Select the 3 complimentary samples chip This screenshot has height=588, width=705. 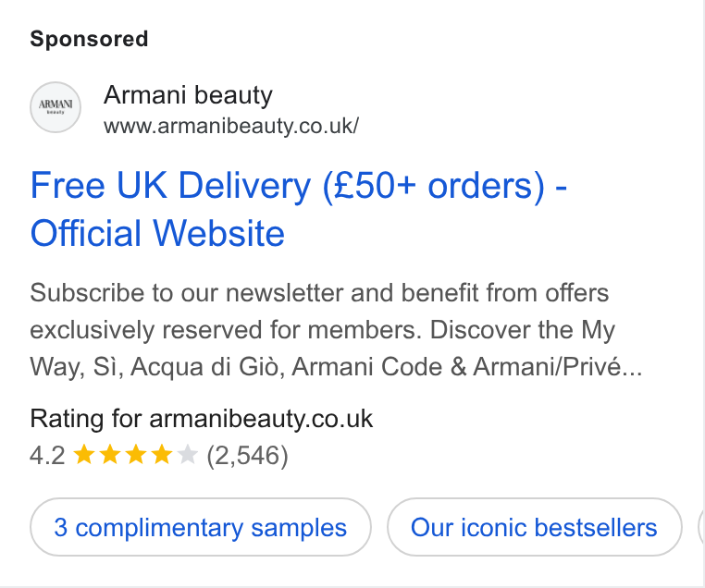click(201, 527)
